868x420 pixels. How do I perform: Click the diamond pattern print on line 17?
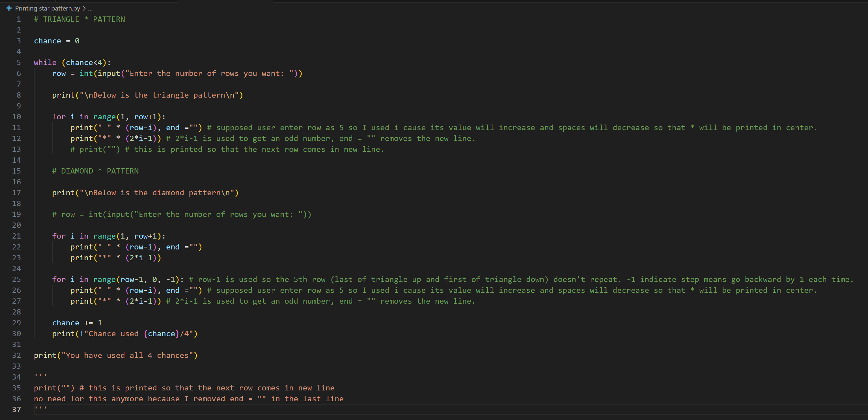[x=145, y=193]
